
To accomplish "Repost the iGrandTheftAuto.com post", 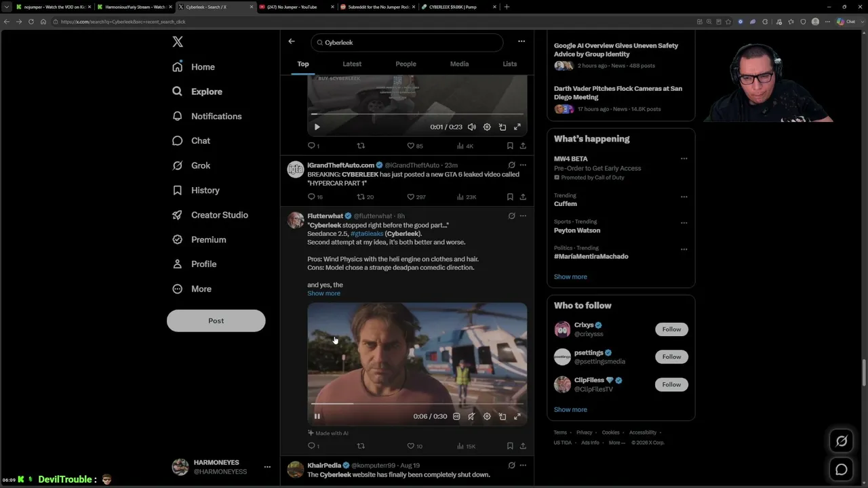I will tap(361, 197).
